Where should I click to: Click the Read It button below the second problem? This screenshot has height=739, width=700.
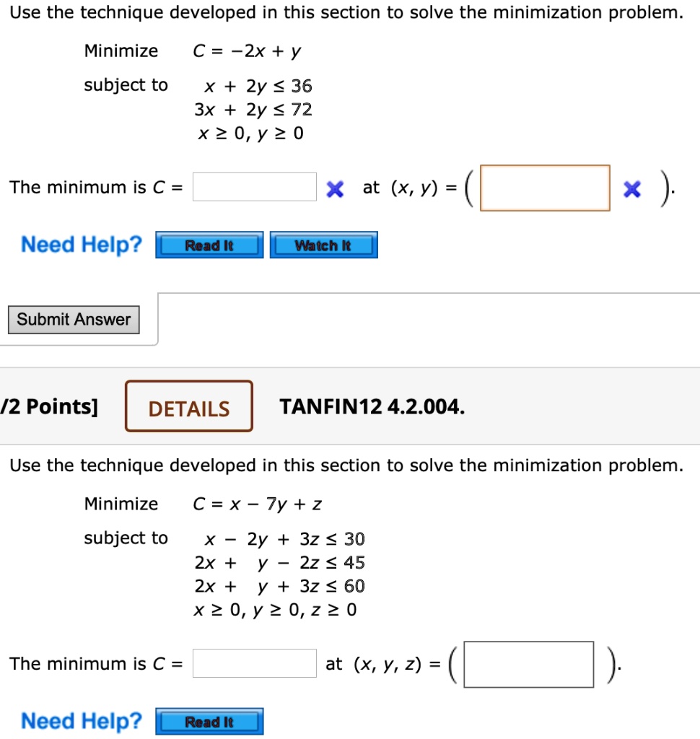click(209, 721)
